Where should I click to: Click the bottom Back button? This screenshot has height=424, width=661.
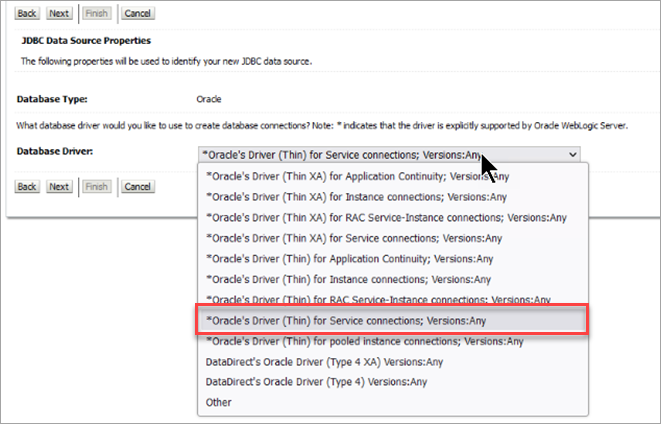(x=27, y=187)
